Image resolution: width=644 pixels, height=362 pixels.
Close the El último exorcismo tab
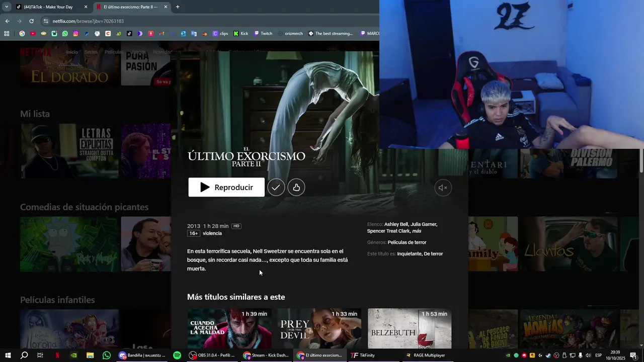166,7
